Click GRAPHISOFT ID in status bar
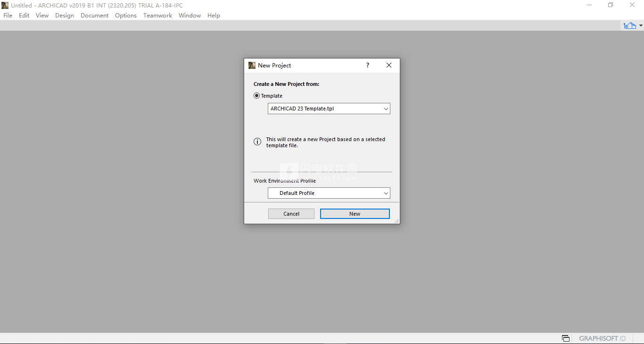 point(603,338)
